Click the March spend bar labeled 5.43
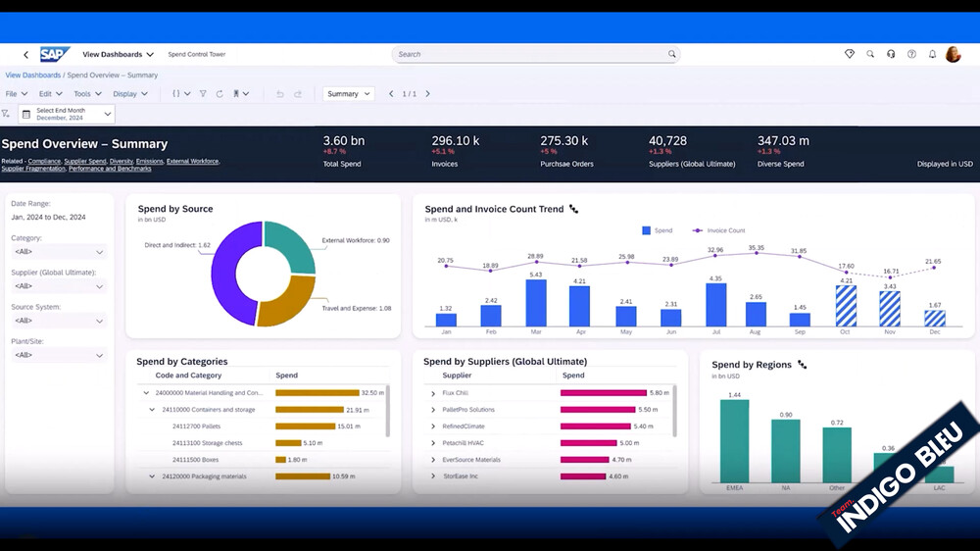Image resolution: width=980 pixels, height=551 pixels. pos(536,303)
